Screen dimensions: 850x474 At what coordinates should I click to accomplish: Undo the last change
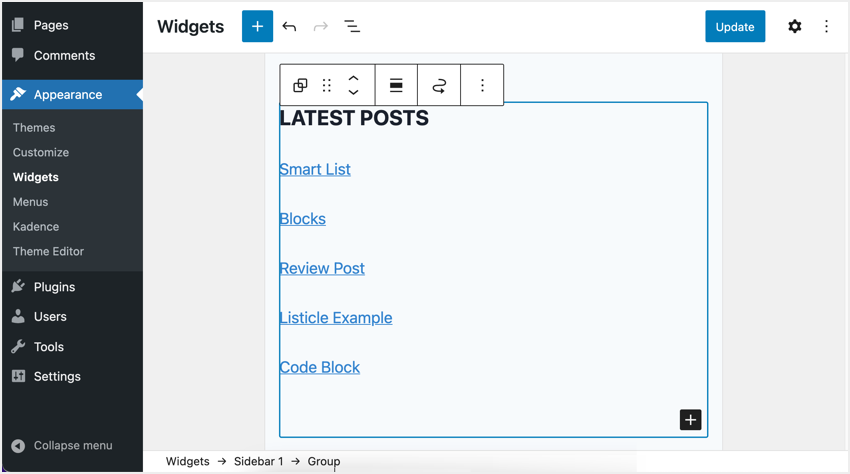pyautogui.click(x=289, y=27)
